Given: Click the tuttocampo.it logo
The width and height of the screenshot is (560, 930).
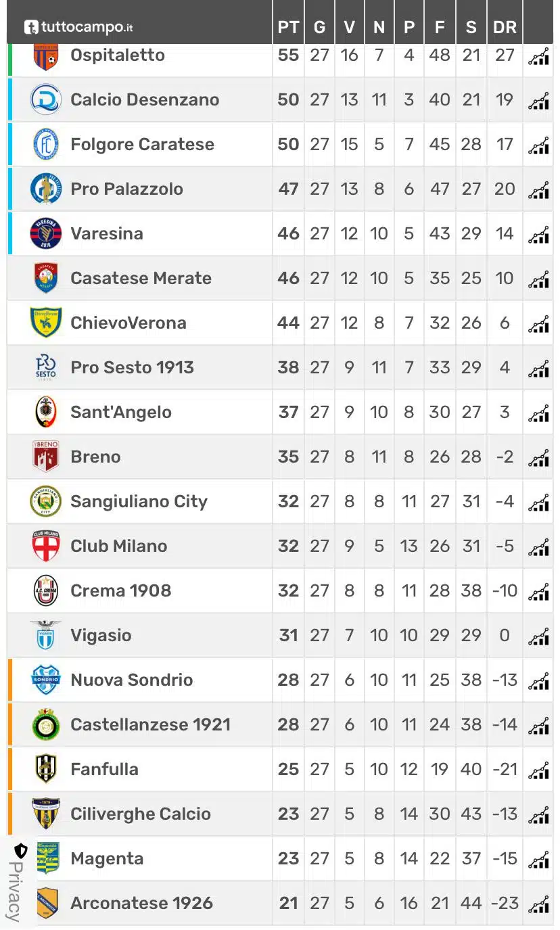Looking at the screenshot, I should pyautogui.click(x=78, y=27).
